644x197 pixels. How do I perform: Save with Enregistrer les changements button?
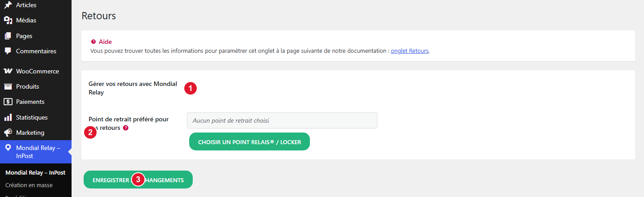coord(138,180)
